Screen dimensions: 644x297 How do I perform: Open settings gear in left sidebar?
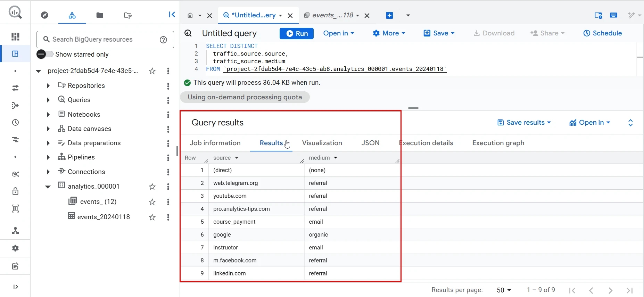15,248
